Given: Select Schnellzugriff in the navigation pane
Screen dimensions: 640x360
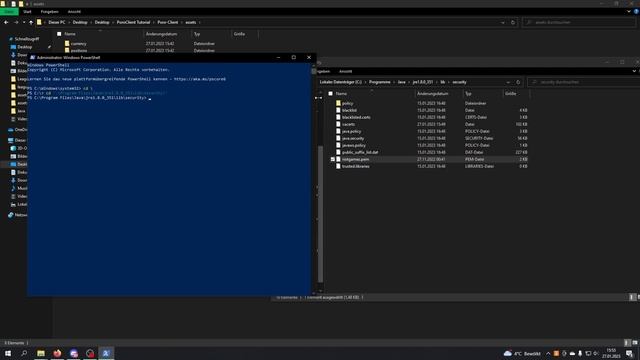Looking at the screenshot, I should click(x=27, y=39).
